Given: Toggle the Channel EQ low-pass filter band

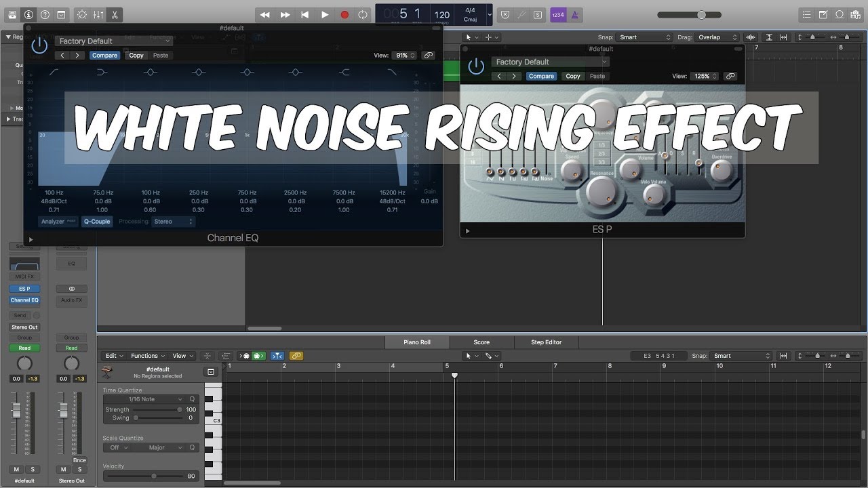Looking at the screenshot, I should coord(393,72).
